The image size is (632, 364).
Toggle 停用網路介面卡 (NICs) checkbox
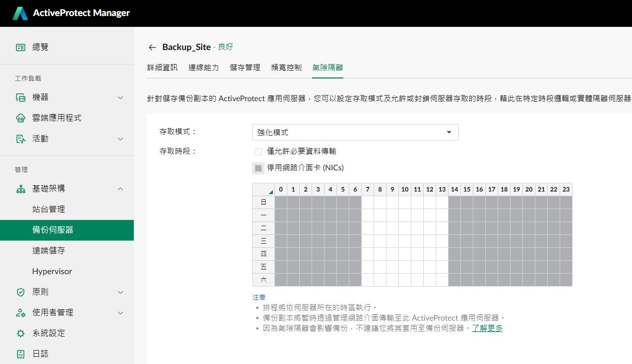click(x=258, y=168)
